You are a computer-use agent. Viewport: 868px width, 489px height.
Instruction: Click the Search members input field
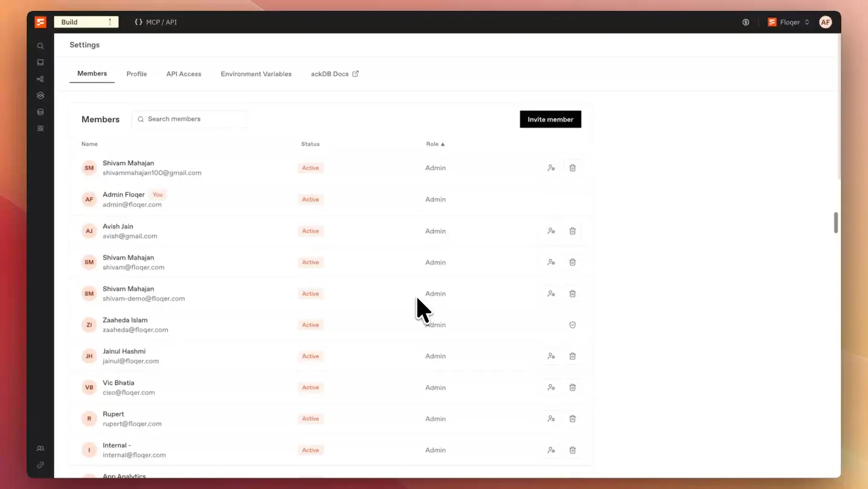coord(190,119)
